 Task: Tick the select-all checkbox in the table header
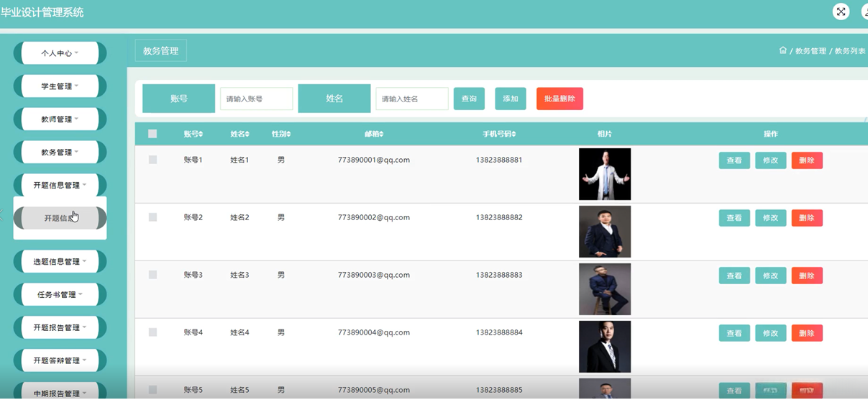point(152,134)
